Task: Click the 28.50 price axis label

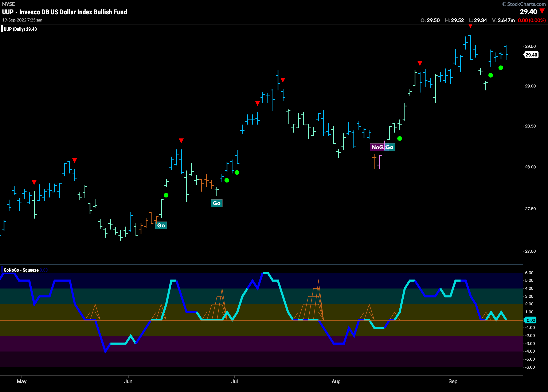Action: pos(530,126)
